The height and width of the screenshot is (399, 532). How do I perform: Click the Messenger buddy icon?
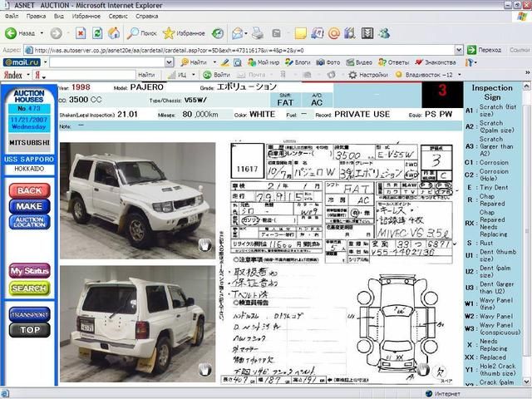coord(384,33)
